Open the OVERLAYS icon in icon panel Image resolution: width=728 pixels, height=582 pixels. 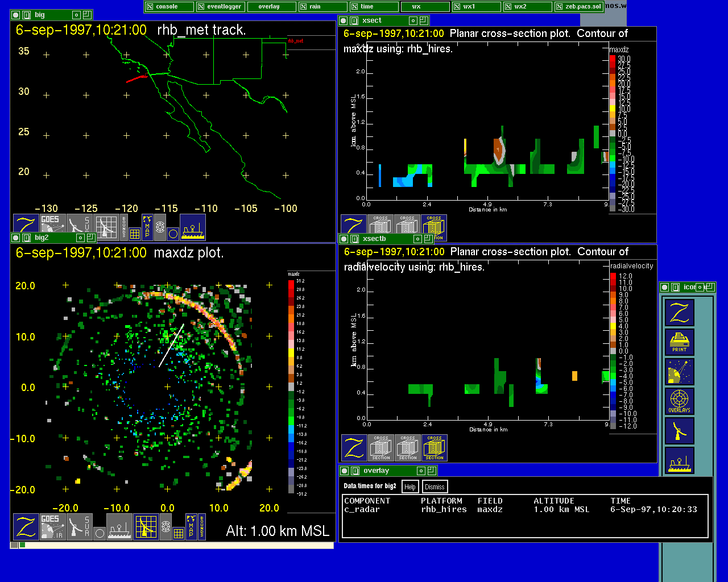tap(679, 402)
